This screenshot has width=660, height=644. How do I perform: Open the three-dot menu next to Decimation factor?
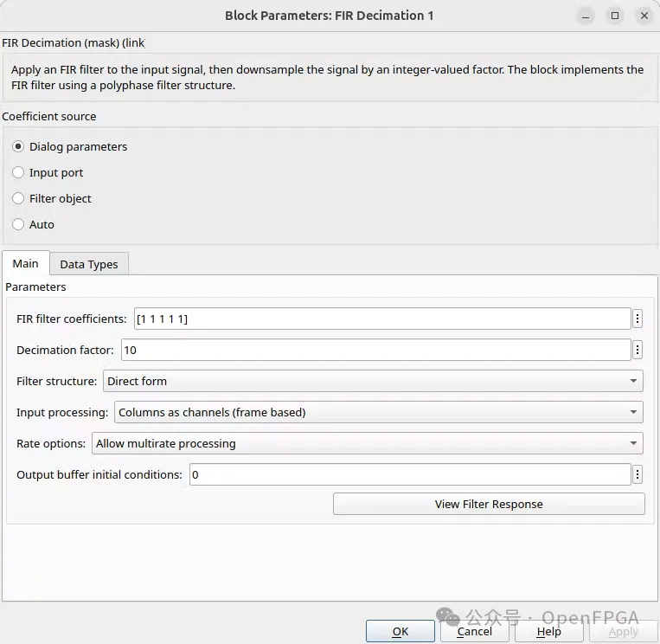coord(638,351)
